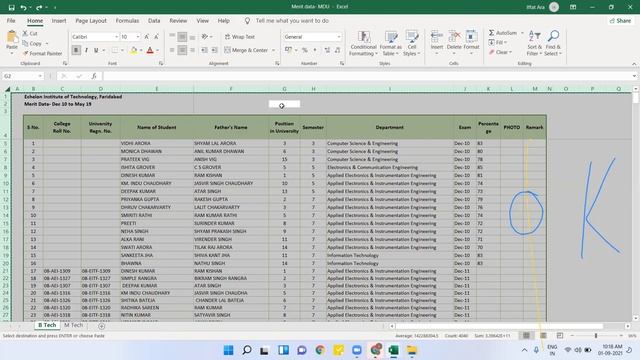Open Sort & Filter menu
The image size is (640, 360).
pos(534,43)
